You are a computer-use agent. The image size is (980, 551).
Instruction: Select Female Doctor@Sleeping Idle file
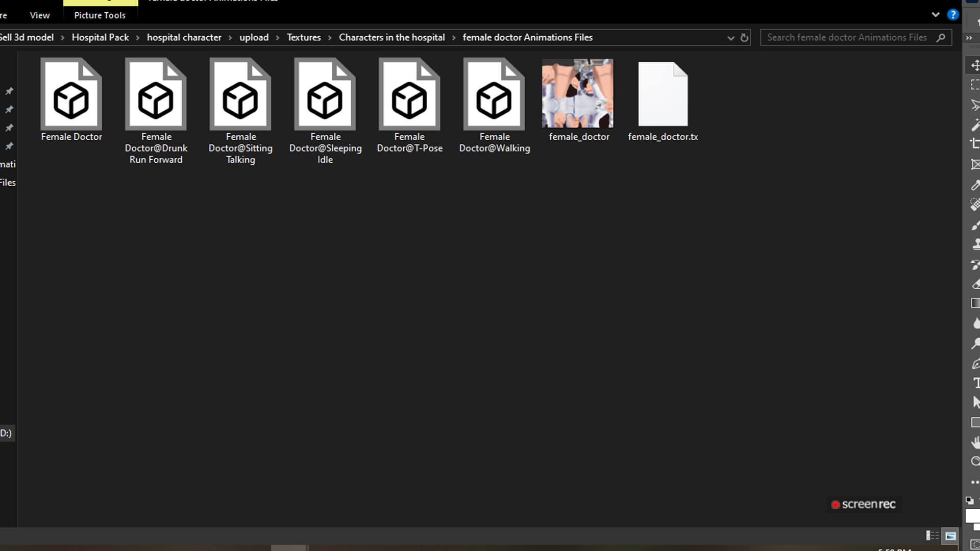pyautogui.click(x=325, y=111)
